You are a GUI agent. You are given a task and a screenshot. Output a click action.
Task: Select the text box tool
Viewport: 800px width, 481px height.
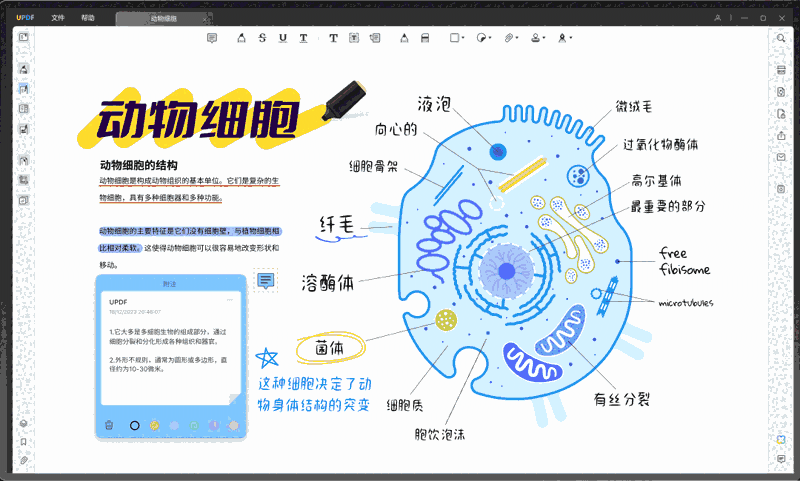[354, 38]
